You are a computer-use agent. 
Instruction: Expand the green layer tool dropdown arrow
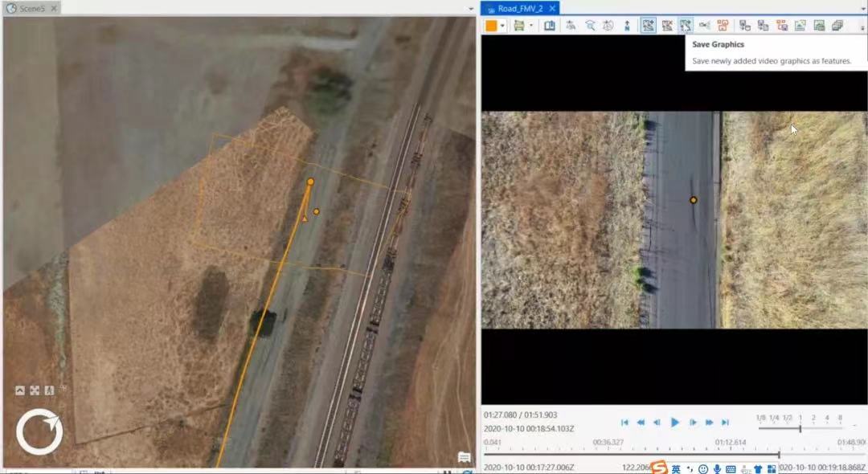click(x=531, y=26)
